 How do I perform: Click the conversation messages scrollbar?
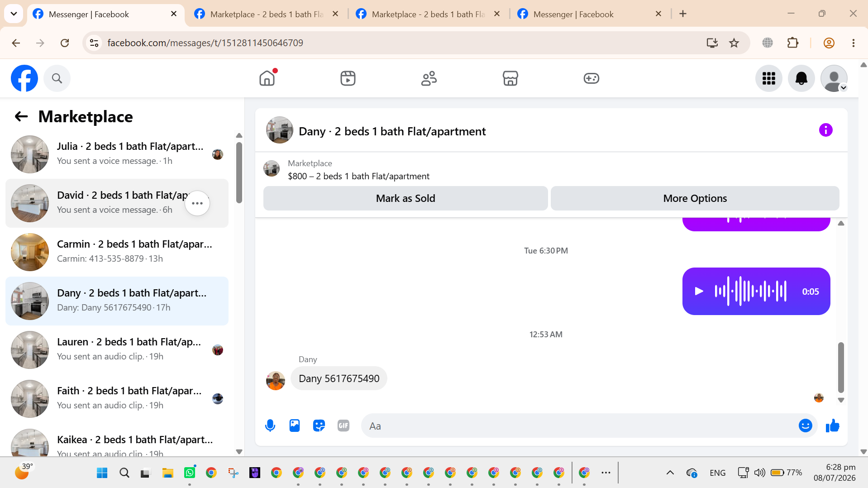coord(841,368)
